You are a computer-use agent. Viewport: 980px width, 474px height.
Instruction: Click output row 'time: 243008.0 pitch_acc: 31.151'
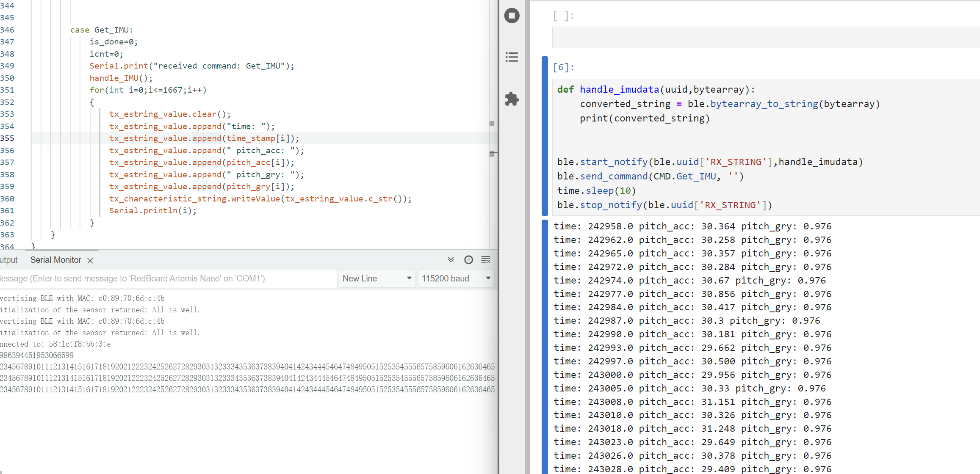692,402
